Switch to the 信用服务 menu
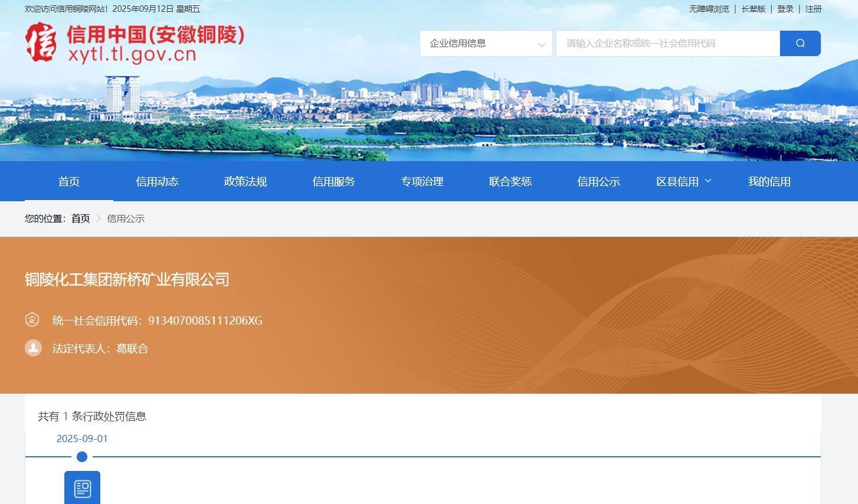858x504 pixels. 333,181
